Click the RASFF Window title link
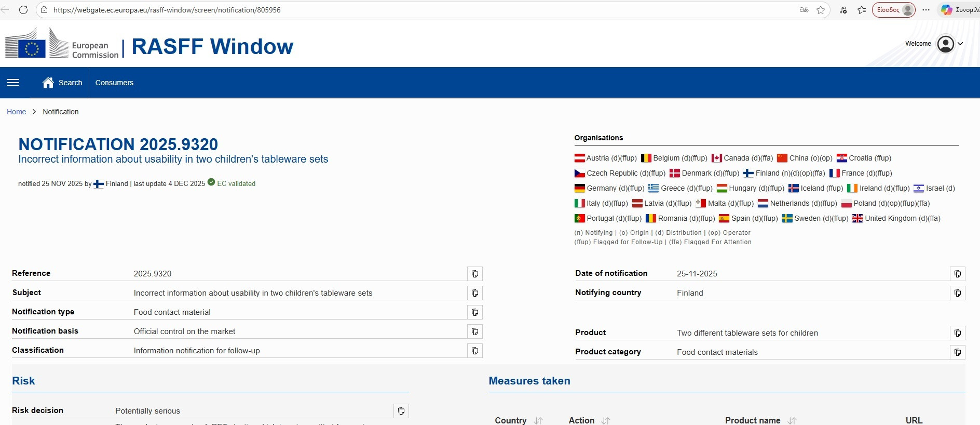980x425 pixels. point(212,47)
